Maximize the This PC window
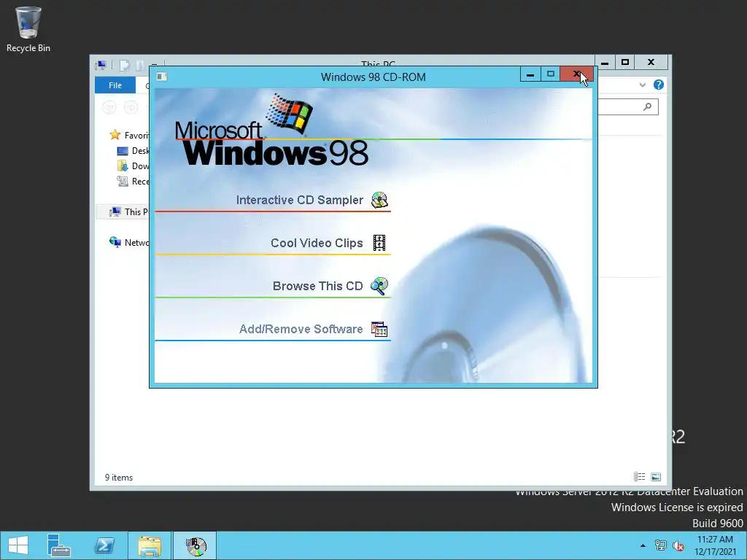This screenshot has width=747, height=560. [625, 63]
